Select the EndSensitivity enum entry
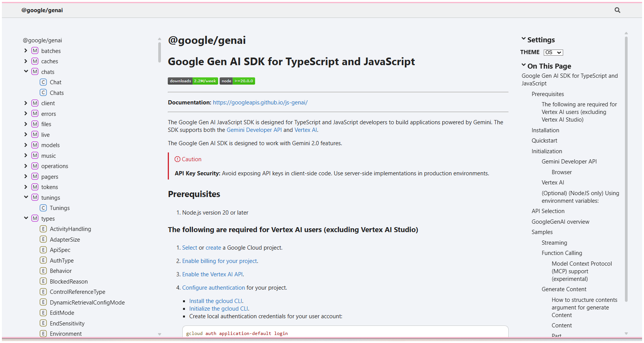644x343 pixels. click(x=67, y=324)
